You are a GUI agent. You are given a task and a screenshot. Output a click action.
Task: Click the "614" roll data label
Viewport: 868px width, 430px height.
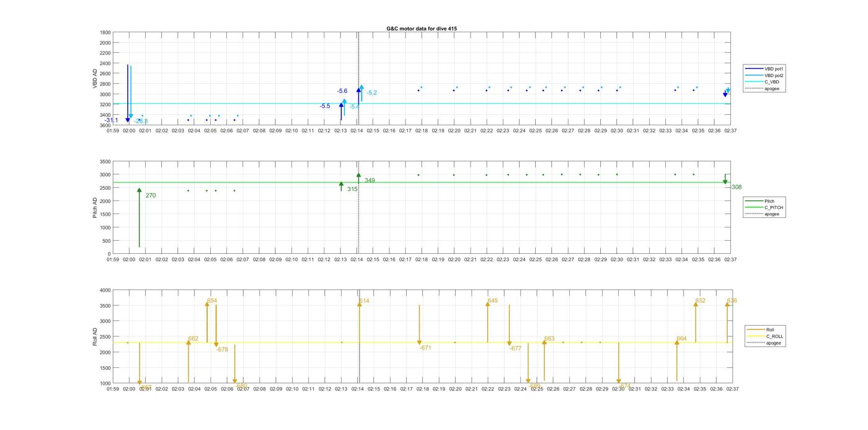(364, 301)
